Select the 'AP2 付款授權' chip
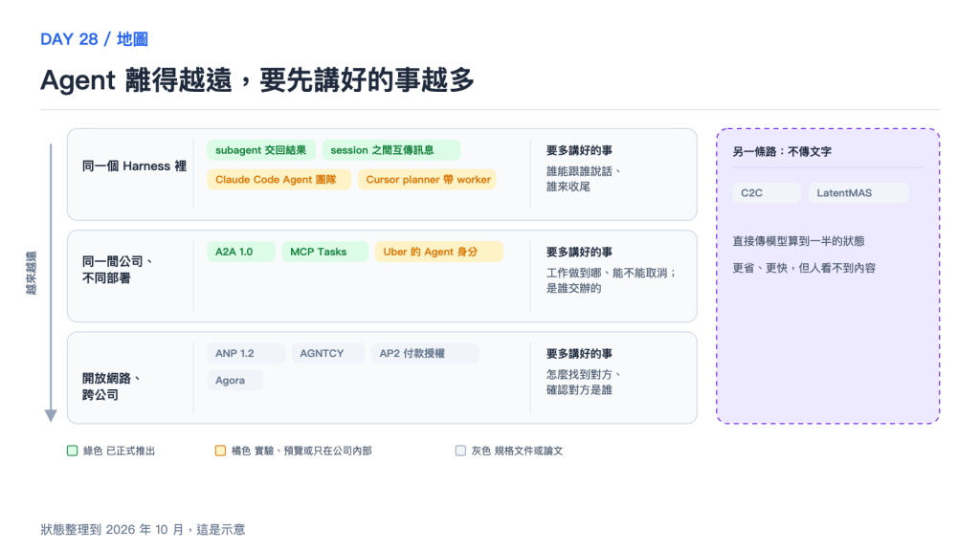 pyautogui.click(x=424, y=353)
